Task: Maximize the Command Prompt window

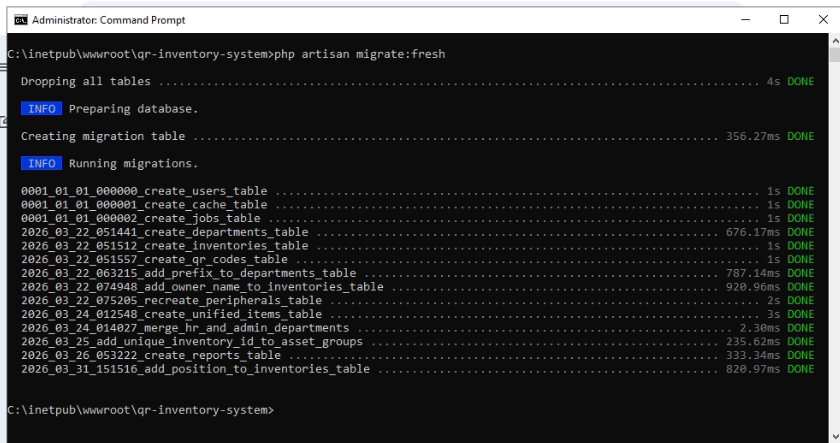Action: [784, 20]
